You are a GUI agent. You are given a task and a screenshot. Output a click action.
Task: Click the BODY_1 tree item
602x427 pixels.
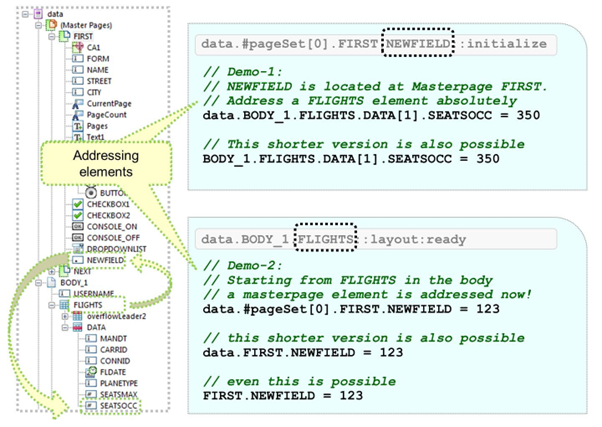(77, 284)
